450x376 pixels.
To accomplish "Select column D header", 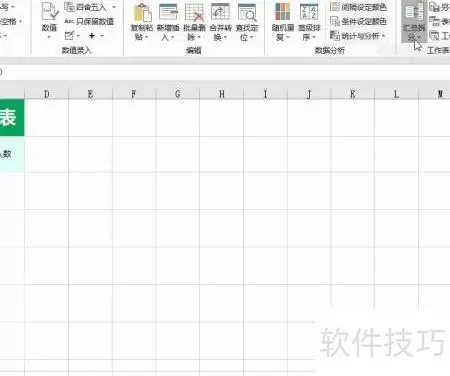I will [x=47, y=94].
